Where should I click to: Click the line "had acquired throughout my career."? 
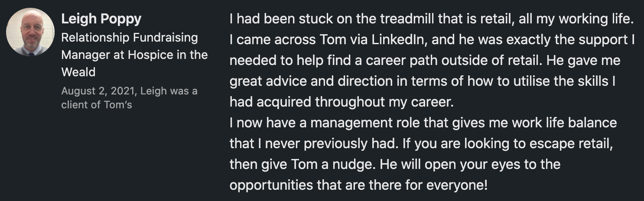tap(341, 102)
